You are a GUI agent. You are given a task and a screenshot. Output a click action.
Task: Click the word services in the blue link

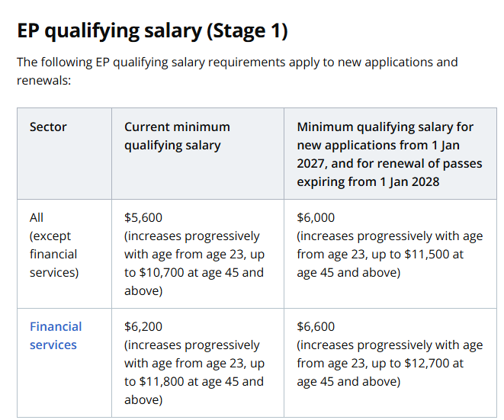53,345
